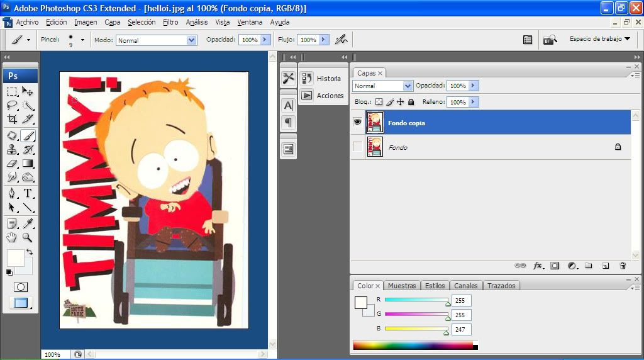Screen dimensions: 644x360
Task: Select the Dodge tool
Action: click(28, 177)
